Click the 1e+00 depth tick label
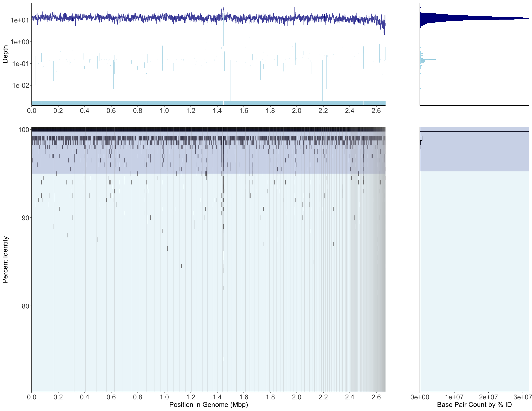The height and width of the screenshot is (411, 532). [20, 42]
